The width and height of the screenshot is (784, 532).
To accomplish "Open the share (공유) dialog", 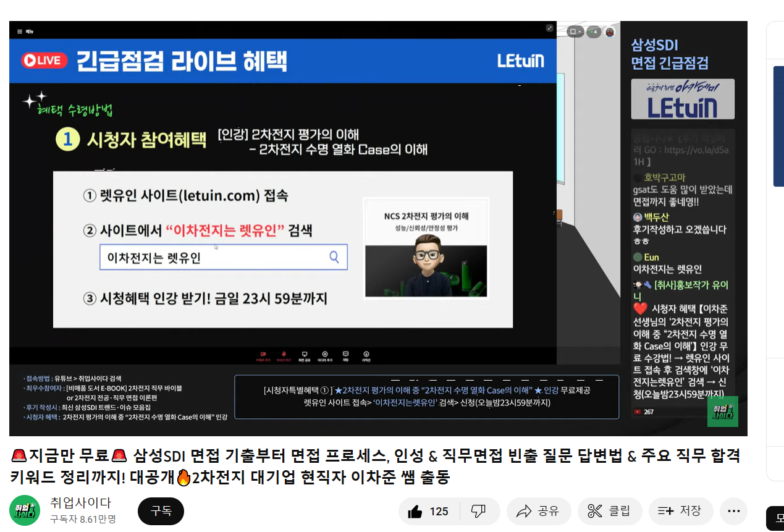I will pos(537,511).
